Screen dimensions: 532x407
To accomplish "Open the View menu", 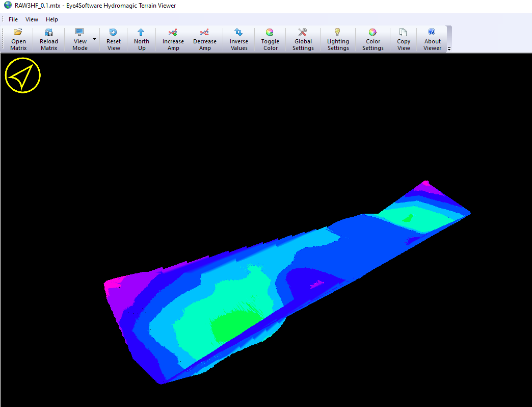I will 32,19.
